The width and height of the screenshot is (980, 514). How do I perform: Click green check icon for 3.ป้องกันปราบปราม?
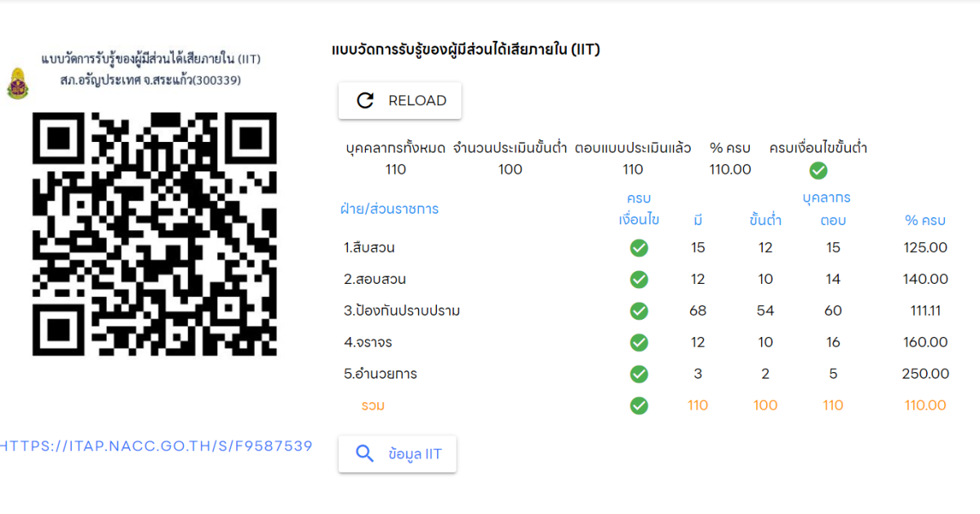tap(639, 311)
